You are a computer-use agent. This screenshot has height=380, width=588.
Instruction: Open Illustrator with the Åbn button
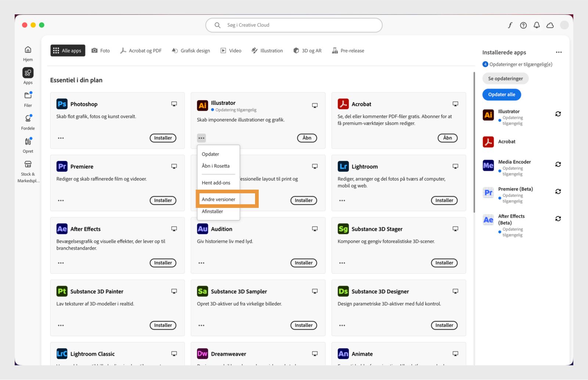[307, 138]
